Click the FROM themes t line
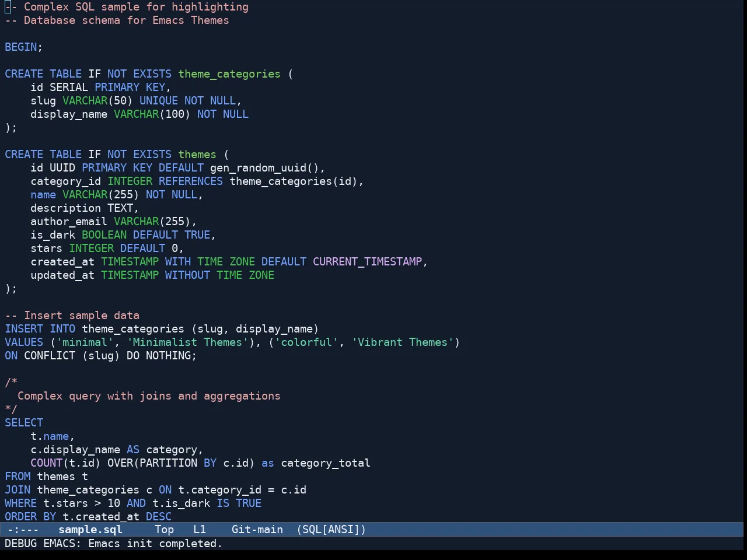747x560 pixels. [47, 477]
